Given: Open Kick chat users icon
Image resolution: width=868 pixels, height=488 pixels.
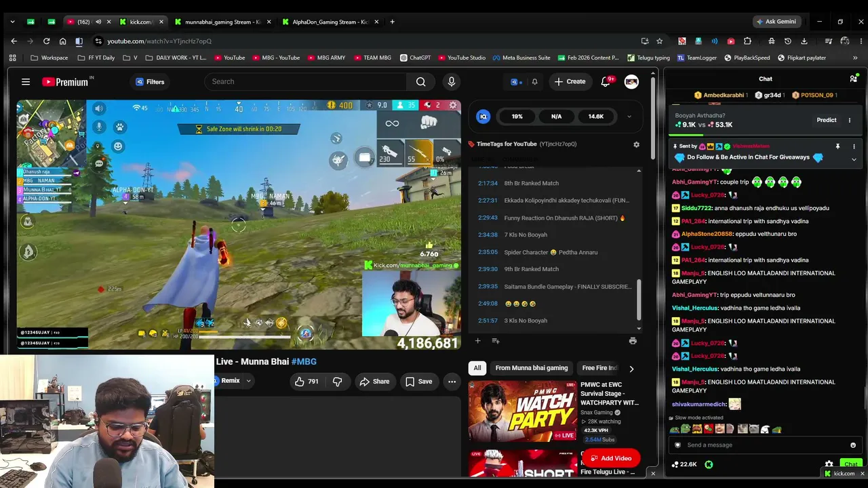Looking at the screenshot, I should pyautogui.click(x=853, y=79).
